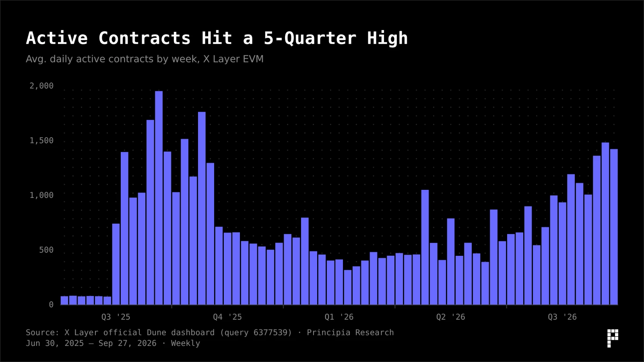The image size is (644, 362).
Task: Click the Q4 '25 axis label
Action: pyautogui.click(x=227, y=317)
